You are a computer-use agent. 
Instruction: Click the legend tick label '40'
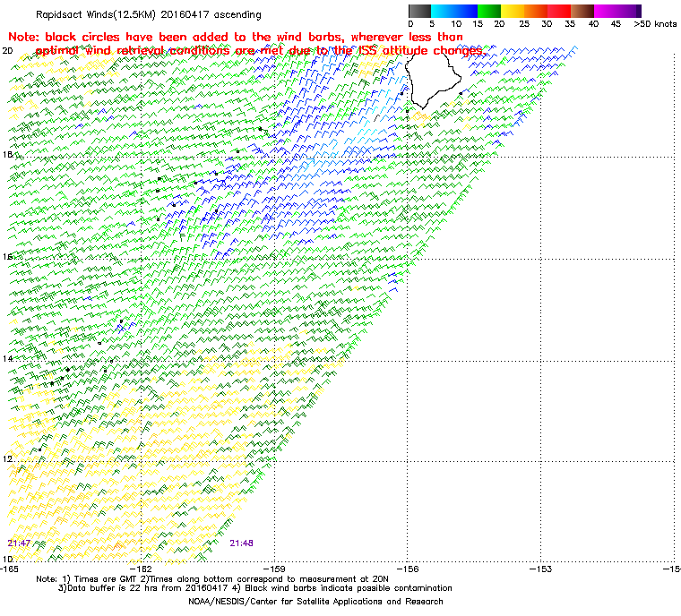tap(593, 24)
